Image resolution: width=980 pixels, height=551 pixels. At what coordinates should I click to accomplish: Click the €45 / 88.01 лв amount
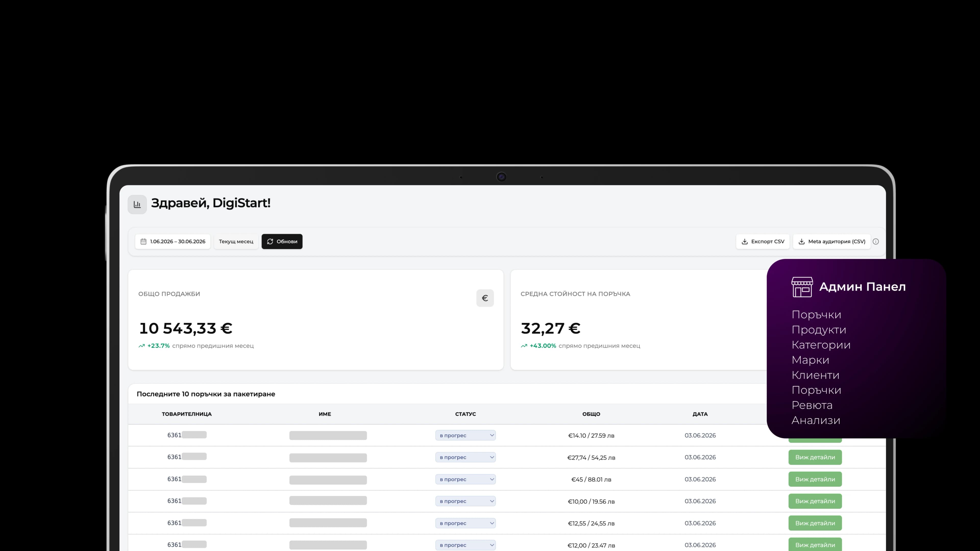[x=591, y=480]
